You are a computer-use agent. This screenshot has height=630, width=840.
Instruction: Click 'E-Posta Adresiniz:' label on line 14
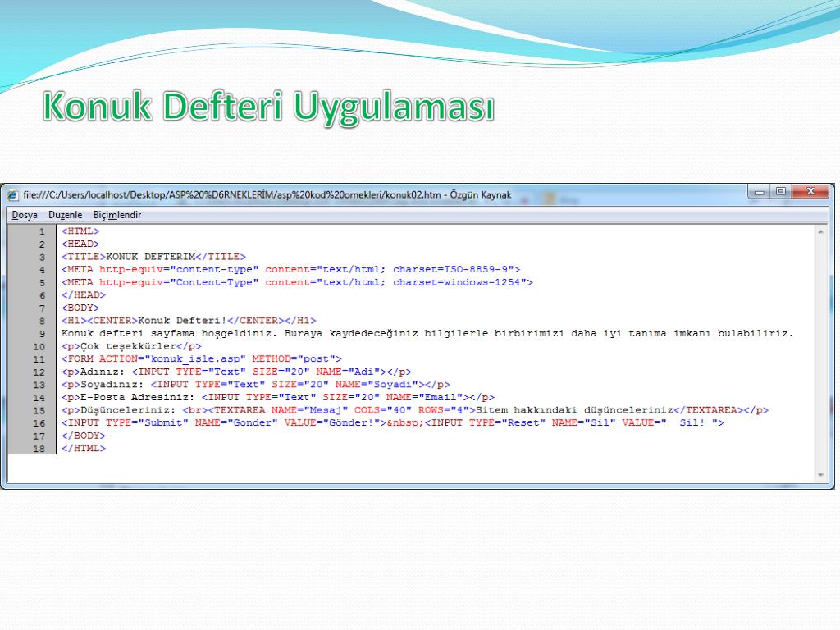pyautogui.click(x=138, y=398)
